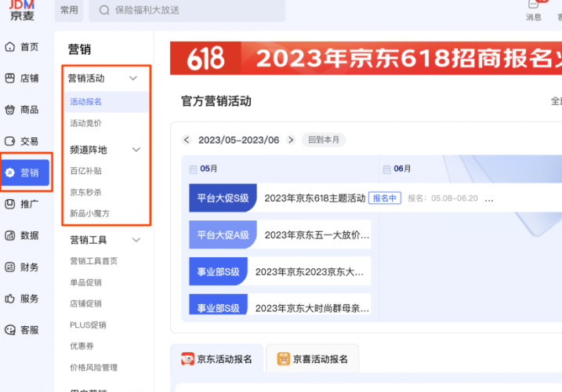The width and height of the screenshot is (562, 392).
Task: Open the 服务 services icon in sidebar
Action: 10,299
